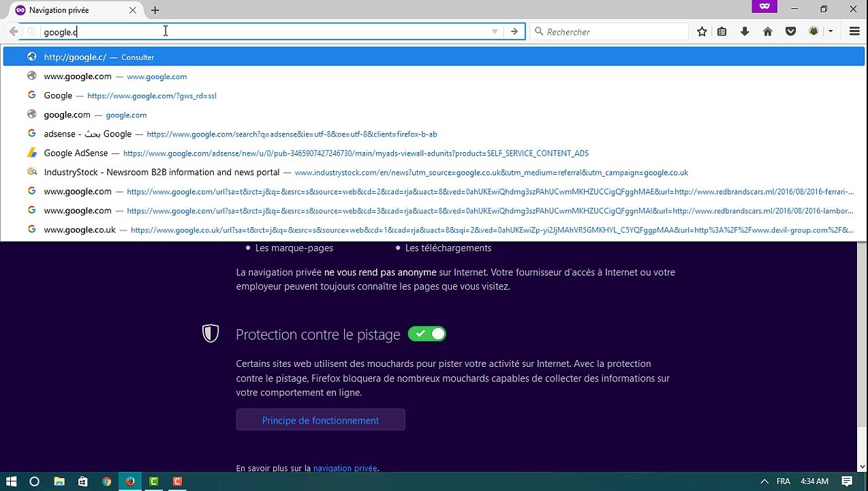Toggle Protection contre le pistage switch
The width and height of the screenshot is (868, 491).
[x=427, y=333]
